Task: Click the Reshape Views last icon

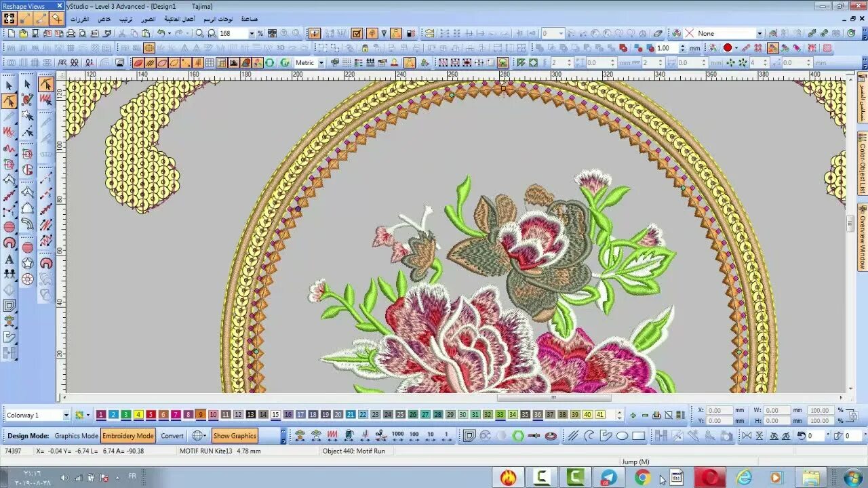Action: pos(57,19)
